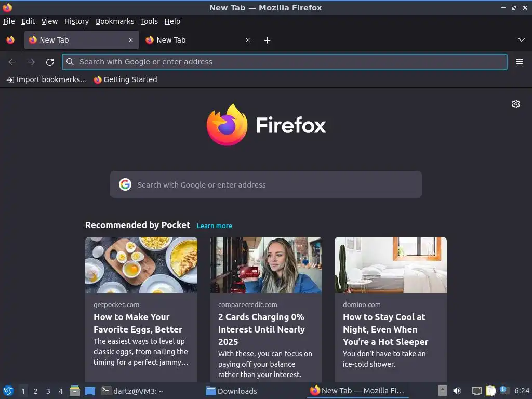Click the page search with Google box
The image size is (532, 399).
[266, 184]
